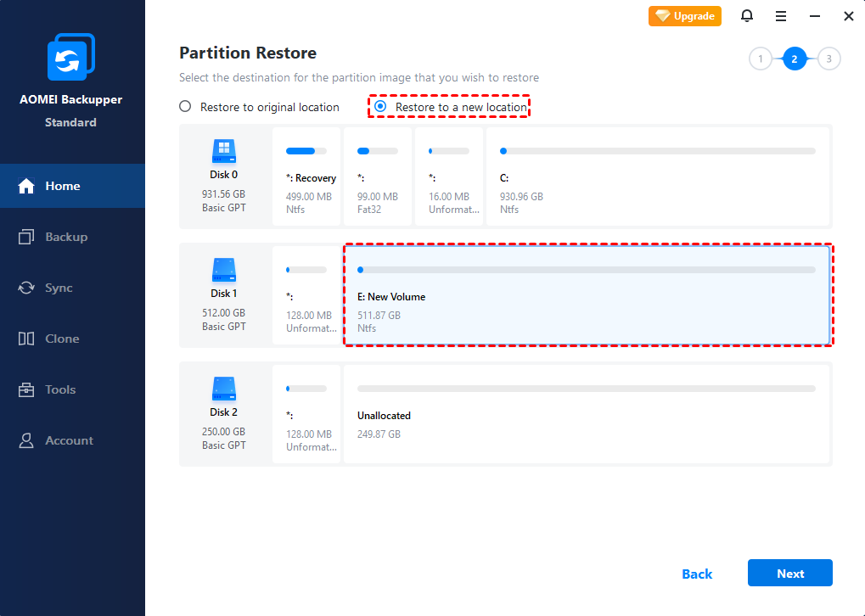
Task: Click the 931.56 GB size text
Action: click(223, 194)
